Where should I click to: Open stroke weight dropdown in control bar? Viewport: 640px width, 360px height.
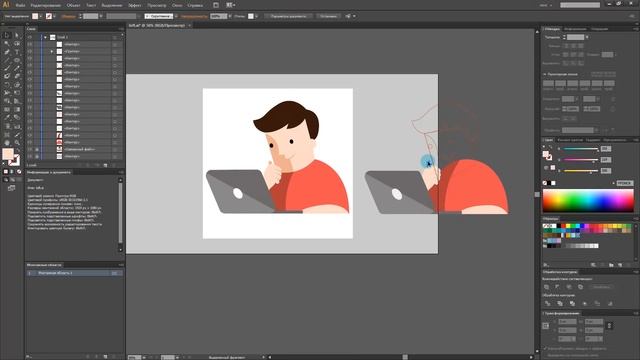[101, 16]
